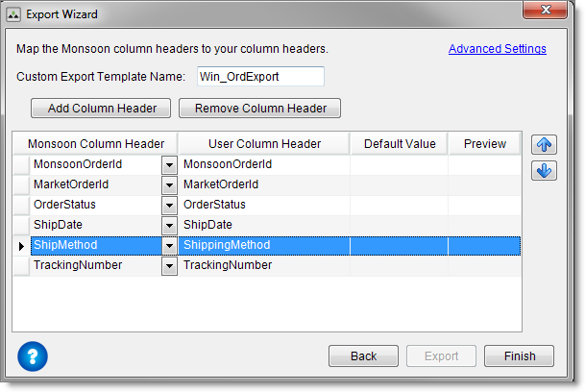Go Back to the previous wizard step
Screen dimensions: 585x392
[363, 356]
